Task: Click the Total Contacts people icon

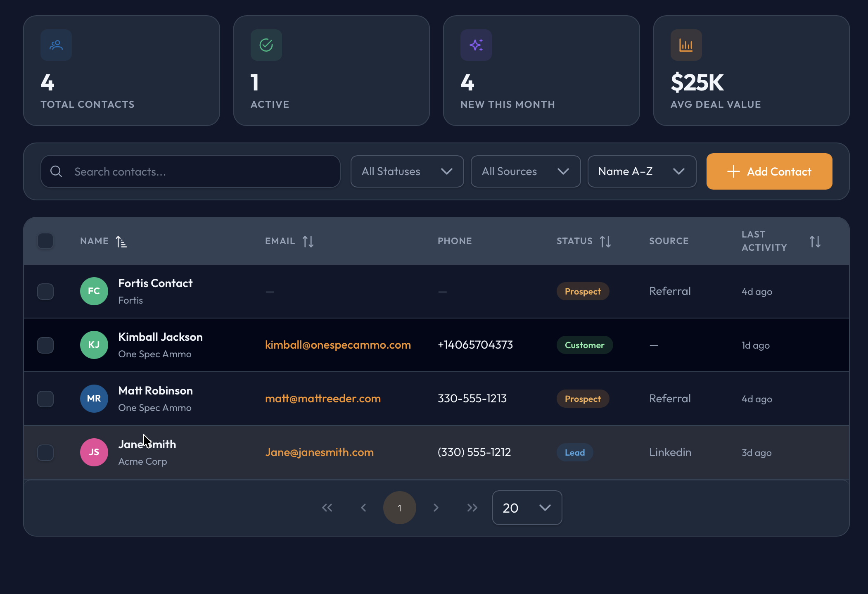Action: pyautogui.click(x=56, y=45)
